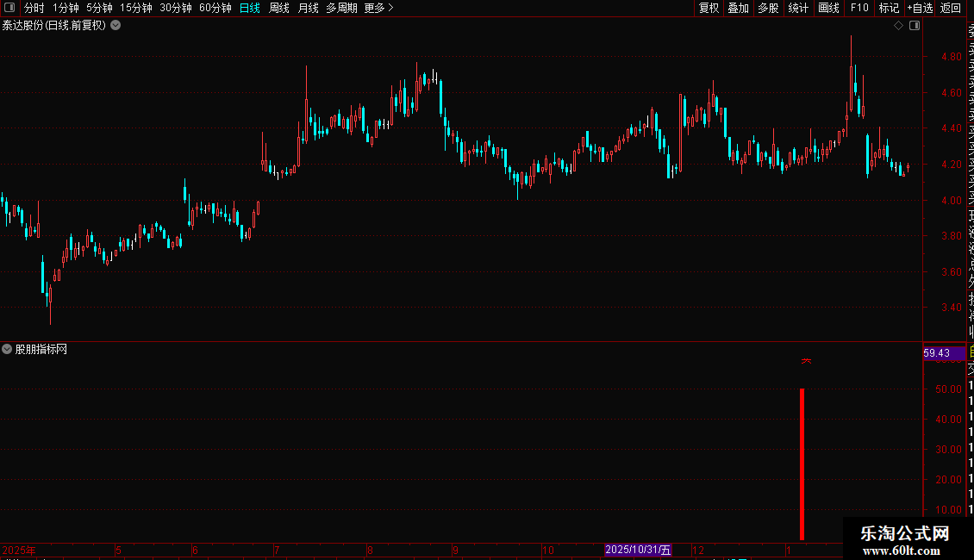
Task: Click the 标记 mark button
Action: 889,8
